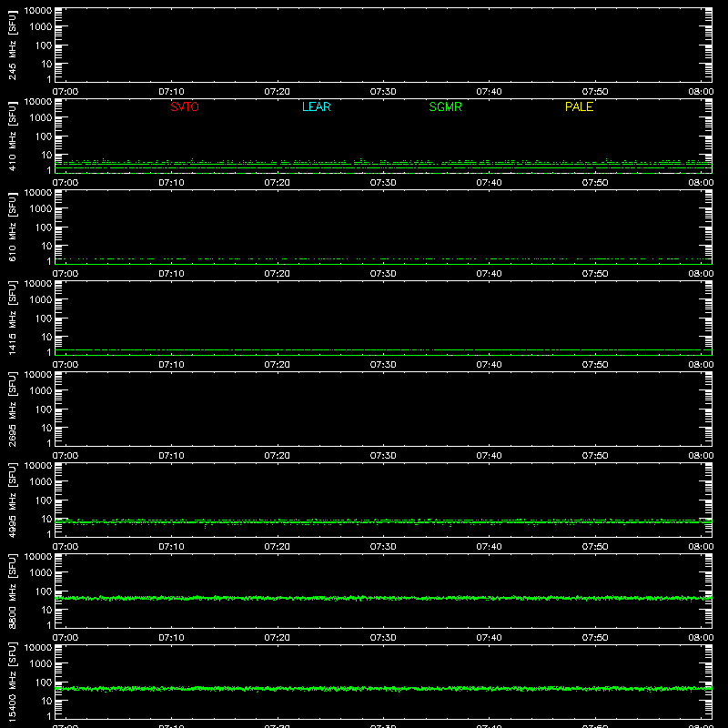
Task: Click the 07:10 label under 1415 MHz plot
Action: [x=171, y=365]
